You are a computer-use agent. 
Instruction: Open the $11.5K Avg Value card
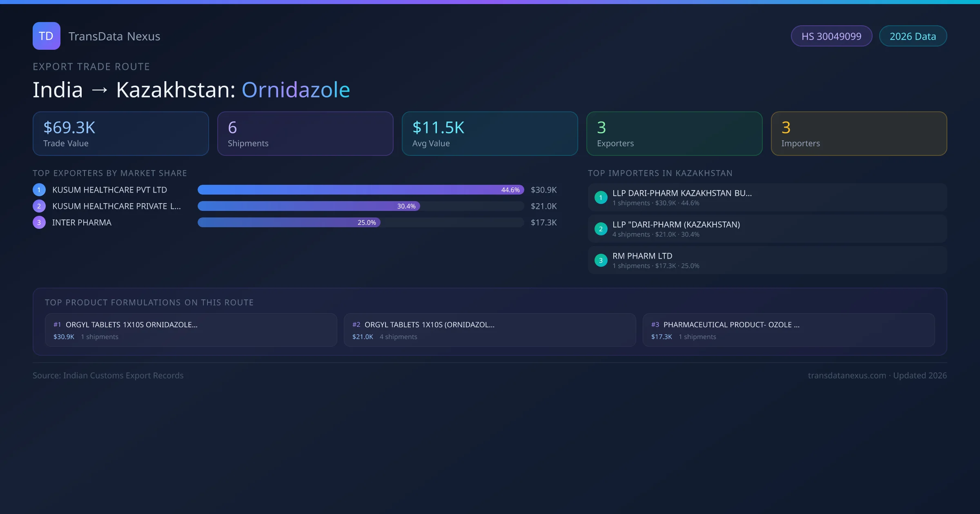coord(490,134)
